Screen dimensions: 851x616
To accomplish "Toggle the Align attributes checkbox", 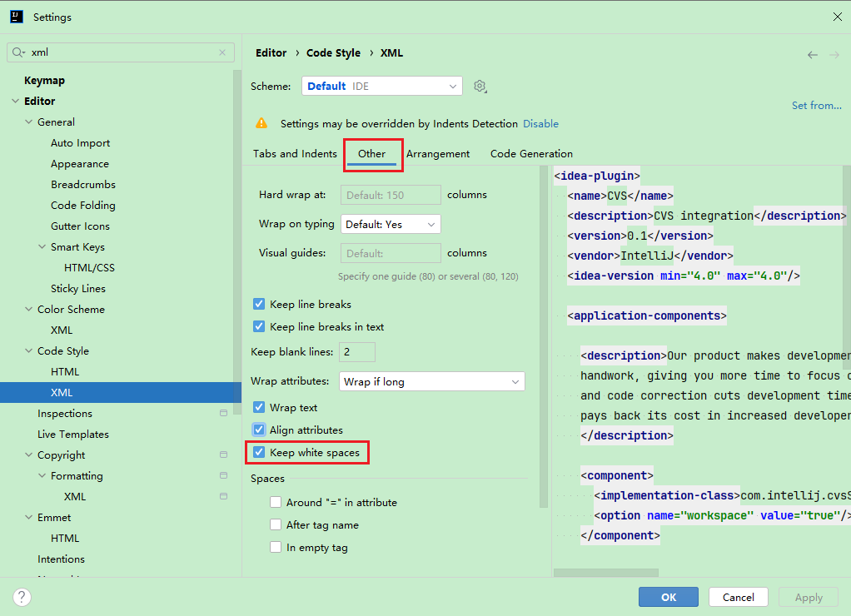I will pos(259,430).
